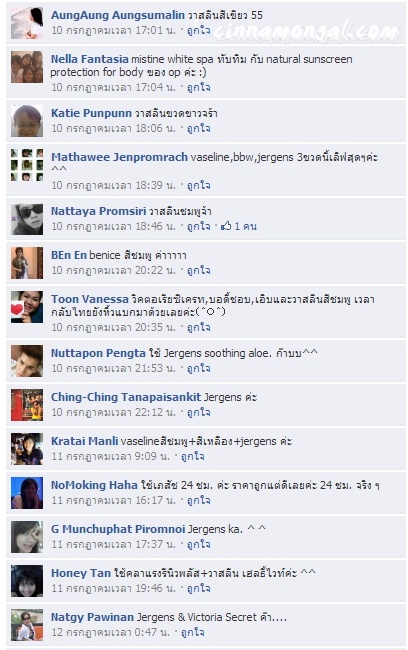Like Kratai Manli's comment
The width and height of the screenshot is (408, 650).
193,456
